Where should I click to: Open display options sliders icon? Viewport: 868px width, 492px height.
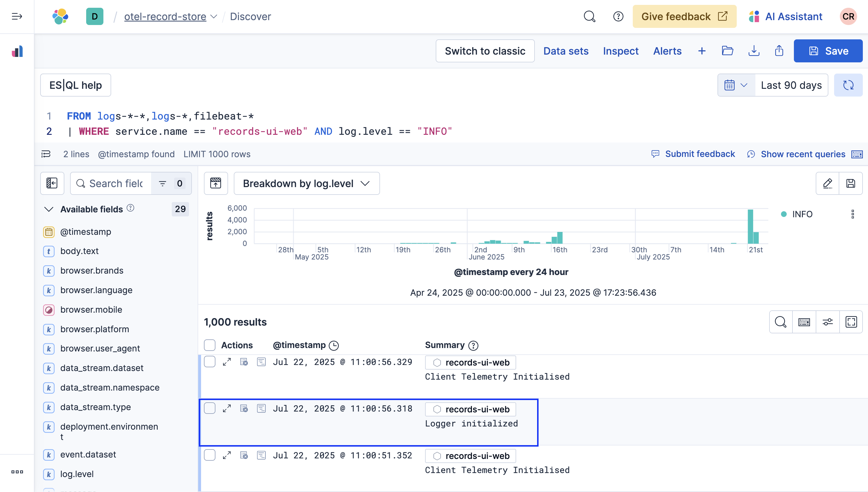pyautogui.click(x=828, y=322)
